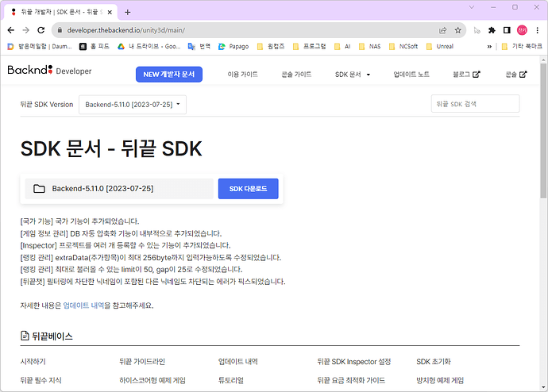The image size is (548, 392).
Task: Open the Papago bookmark
Action: click(x=233, y=47)
